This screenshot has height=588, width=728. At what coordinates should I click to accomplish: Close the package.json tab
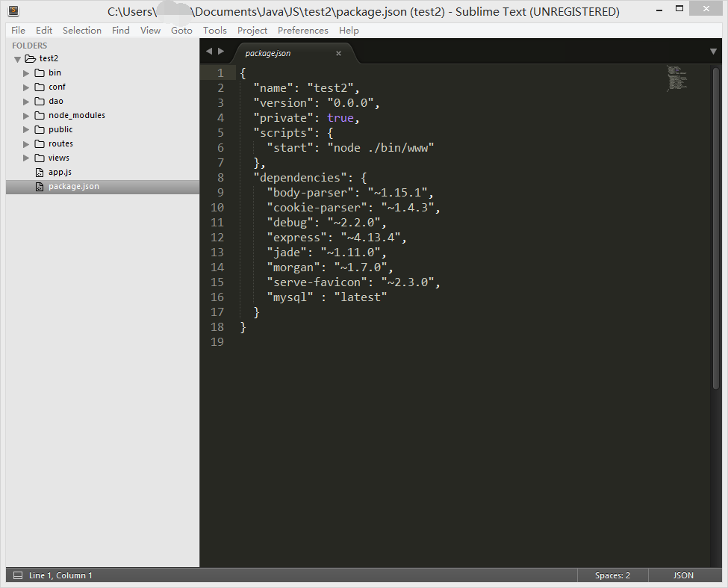coord(338,52)
